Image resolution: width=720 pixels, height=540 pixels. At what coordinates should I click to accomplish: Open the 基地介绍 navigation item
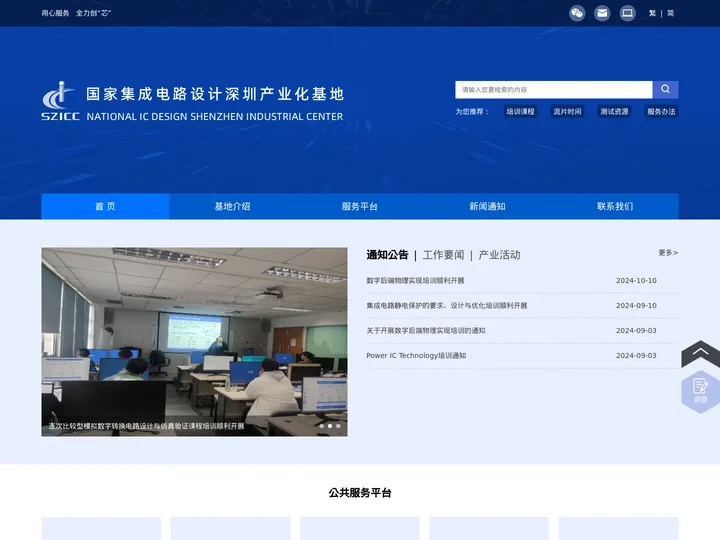click(x=232, y=206)
